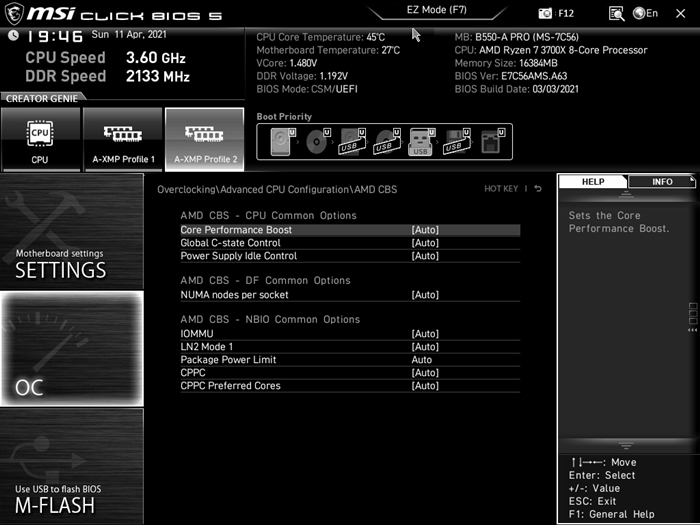The image size is (700, 525).
Task: Switch to the HELP tab
Action: tap(593, 182)
